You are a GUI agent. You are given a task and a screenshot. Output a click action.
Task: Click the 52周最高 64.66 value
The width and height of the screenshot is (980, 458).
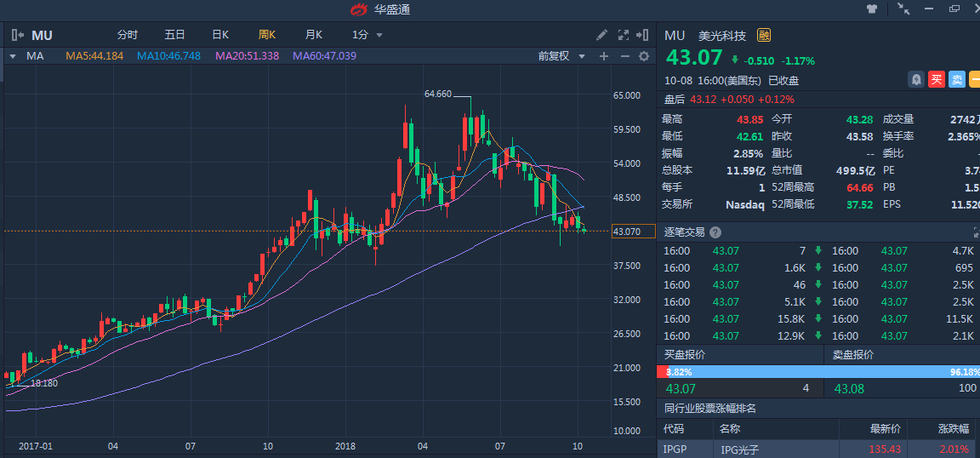click(859, 187)
